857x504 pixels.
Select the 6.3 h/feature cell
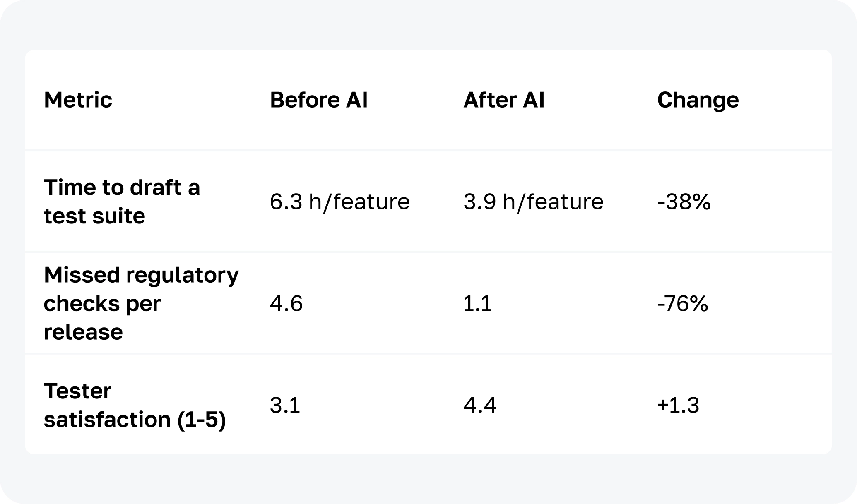pos(339,202)
